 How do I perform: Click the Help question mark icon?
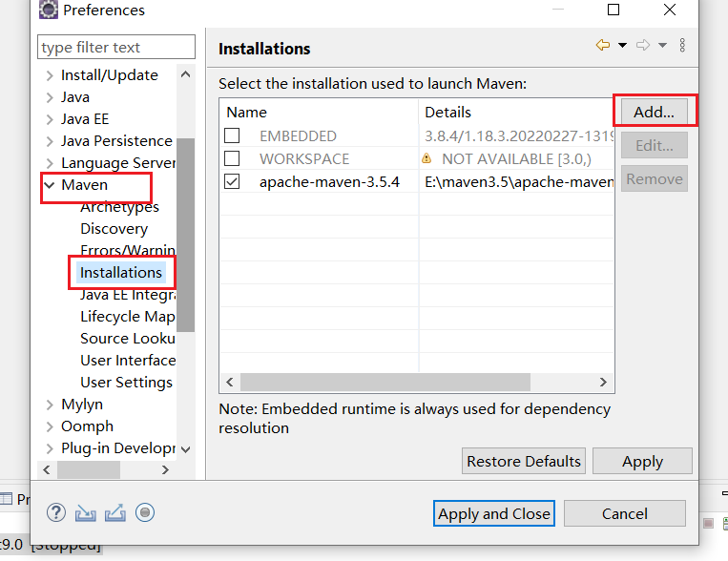tap(56, 512)
